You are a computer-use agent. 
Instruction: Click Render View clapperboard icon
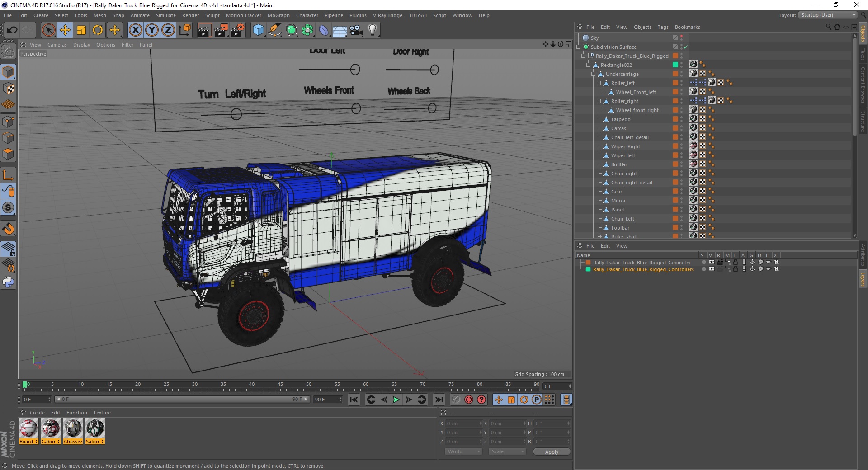coord(204,30)
